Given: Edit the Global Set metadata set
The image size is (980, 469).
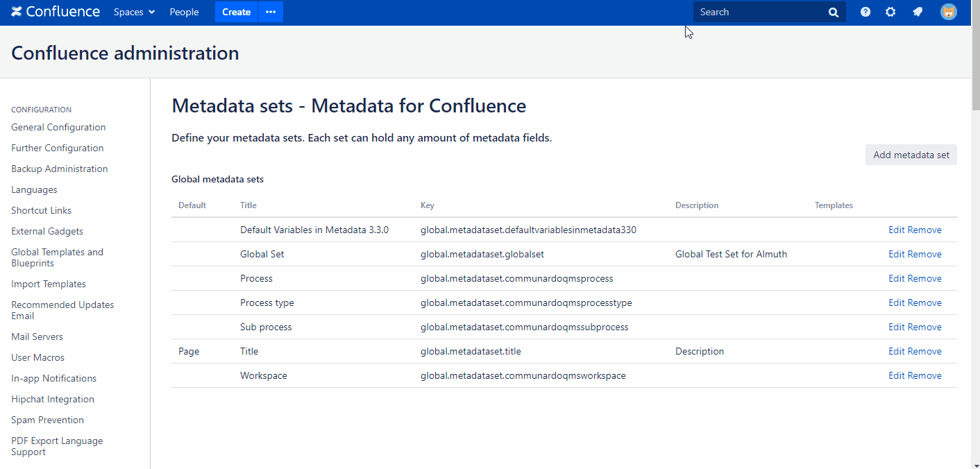Looking at the screenshot, I should click(x=897, y=254).
